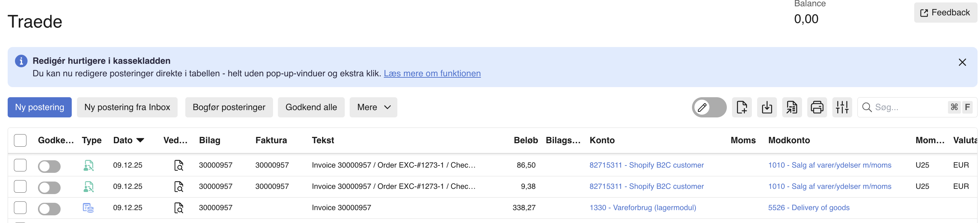This screenshot has width=980, height=223.
Task: View attachment for the 86,50 entry
Action: coord(178,166)
